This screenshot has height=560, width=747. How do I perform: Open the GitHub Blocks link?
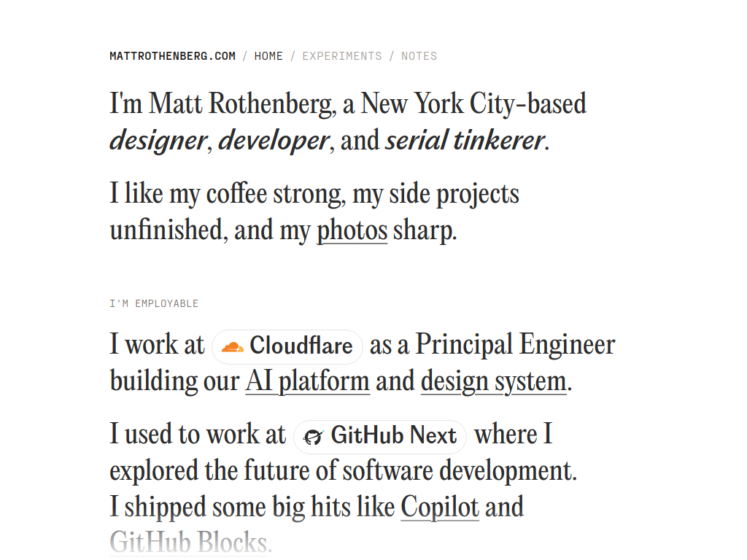[x=189, y=542]
